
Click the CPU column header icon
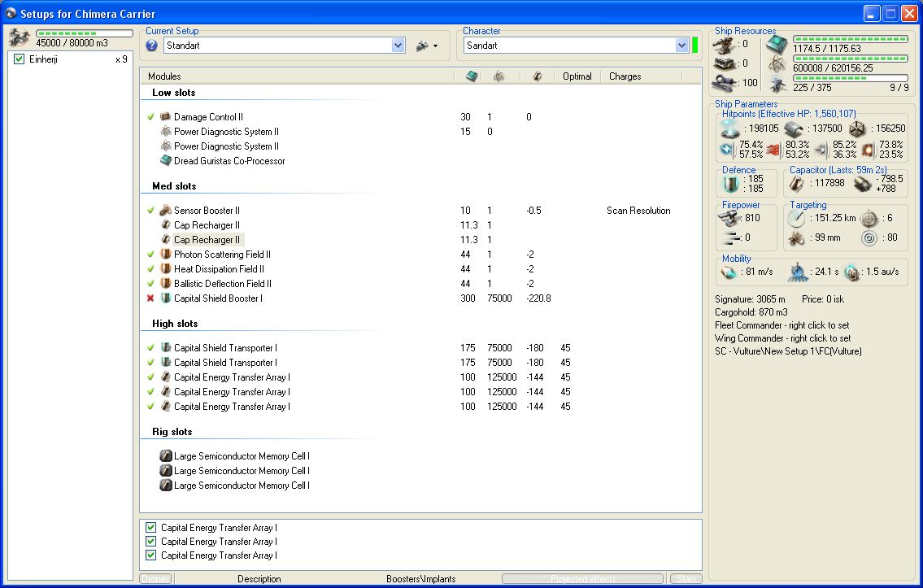(x=472, y=76)
